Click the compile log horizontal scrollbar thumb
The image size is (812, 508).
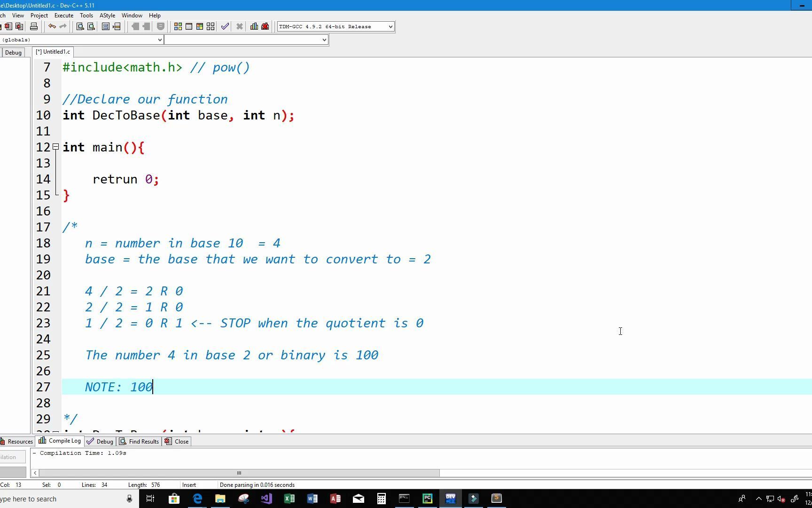click(x=239, y=473)
